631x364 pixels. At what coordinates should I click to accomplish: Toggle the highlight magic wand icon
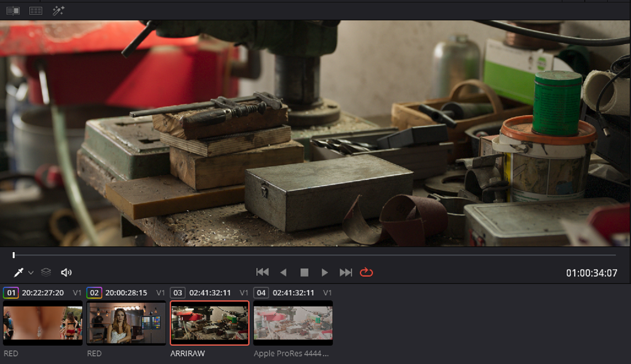(x=58, y=10)
